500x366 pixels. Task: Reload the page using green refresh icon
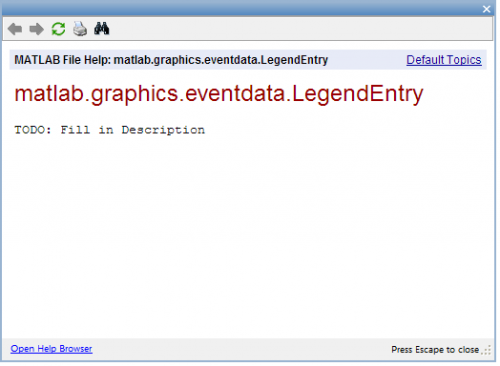click(x=58, y=29)
